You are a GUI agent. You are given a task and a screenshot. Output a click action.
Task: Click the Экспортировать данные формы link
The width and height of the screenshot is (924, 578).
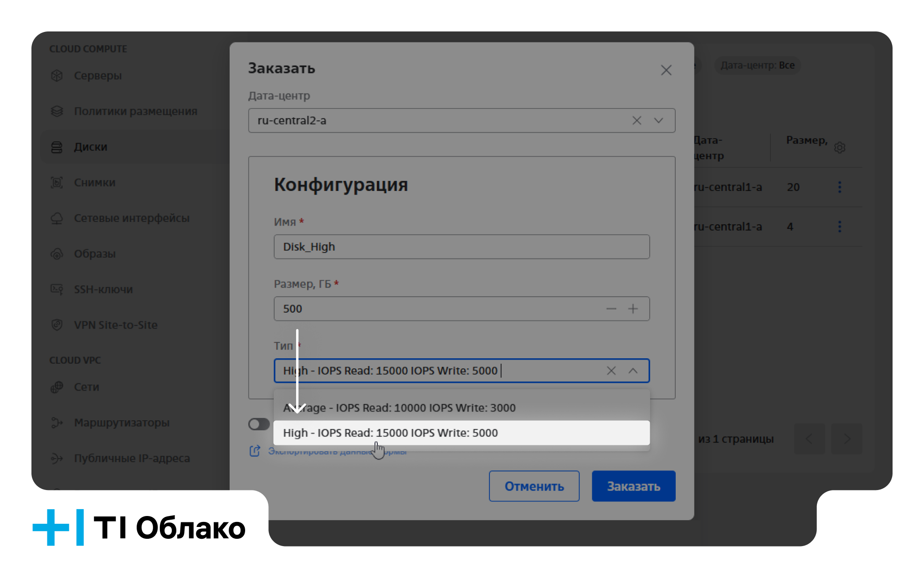click(x=337, y=451)
